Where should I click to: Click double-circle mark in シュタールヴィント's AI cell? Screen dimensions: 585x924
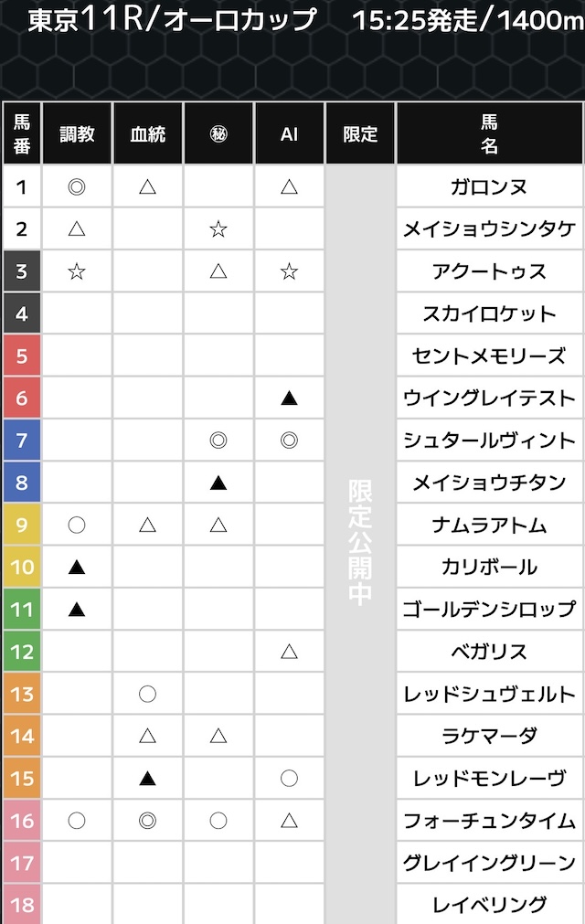(x=290, y=440)
